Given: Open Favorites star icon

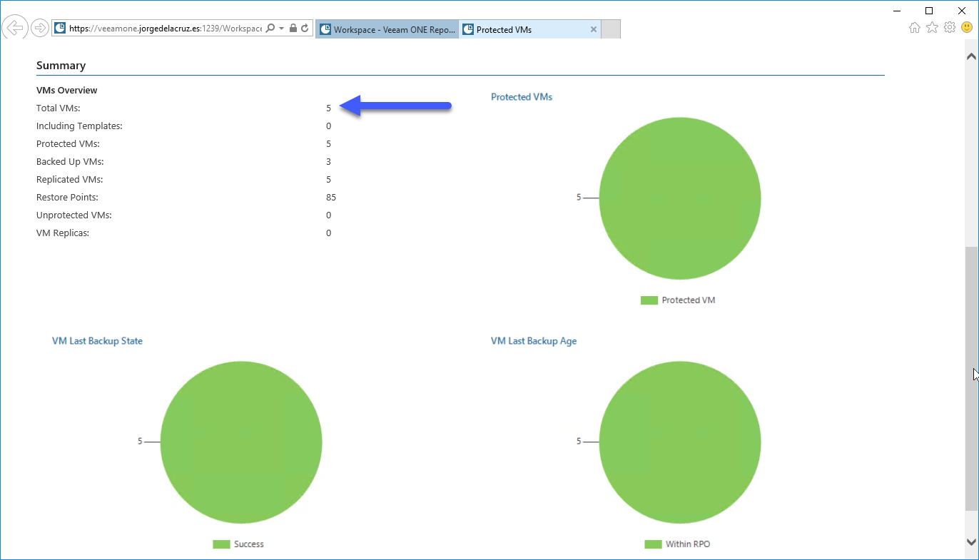Looking at the screenshot, I should click(932, 27).
